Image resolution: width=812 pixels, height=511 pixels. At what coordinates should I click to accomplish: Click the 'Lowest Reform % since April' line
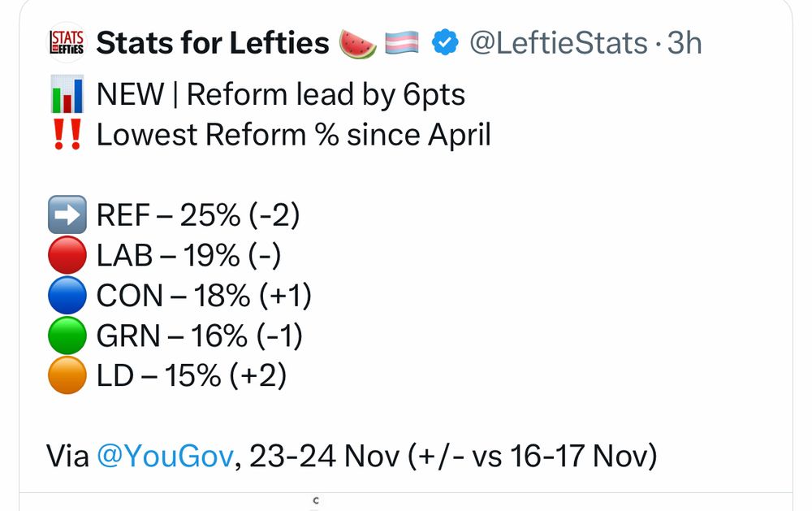click(293, 135)
